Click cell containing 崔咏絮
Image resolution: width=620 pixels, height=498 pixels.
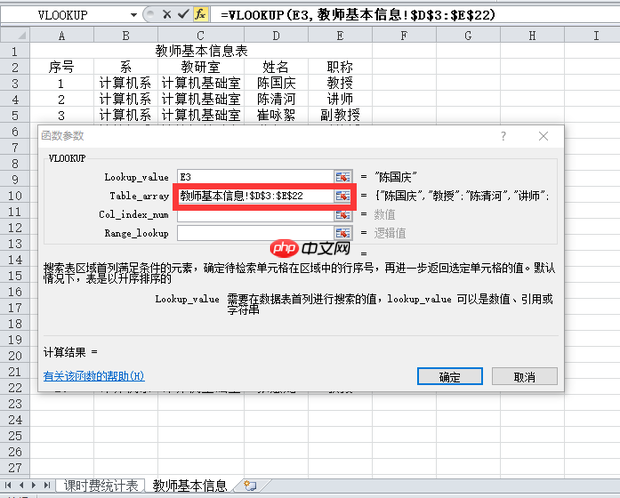276,115
